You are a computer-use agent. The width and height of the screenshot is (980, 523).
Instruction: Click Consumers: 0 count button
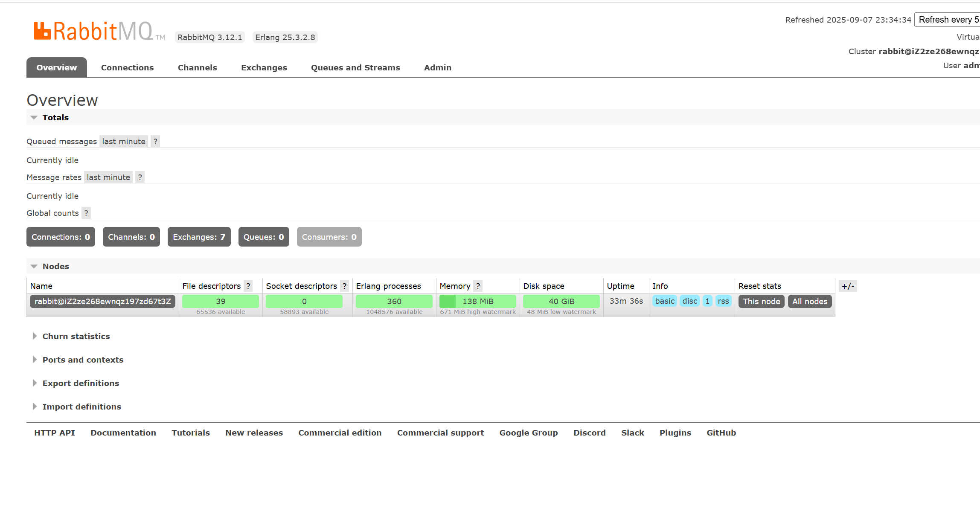[329, 237]
